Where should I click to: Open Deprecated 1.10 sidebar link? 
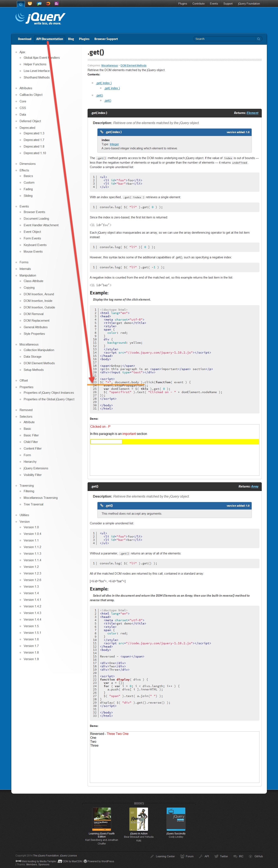pos(35,153)
